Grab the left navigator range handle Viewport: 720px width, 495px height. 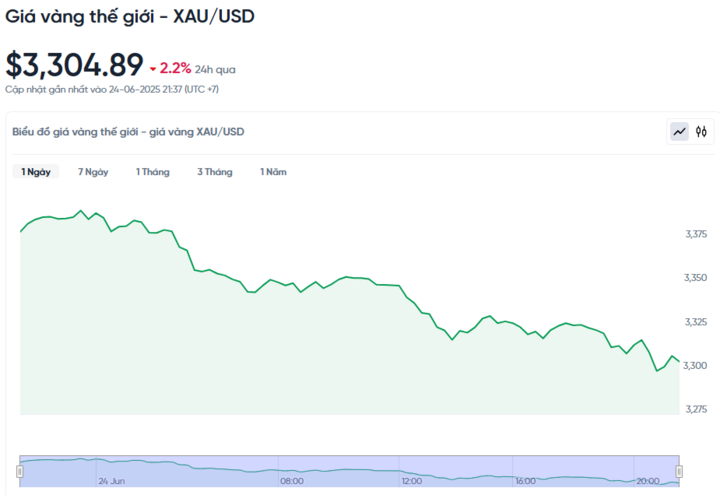tap(20, 471)
